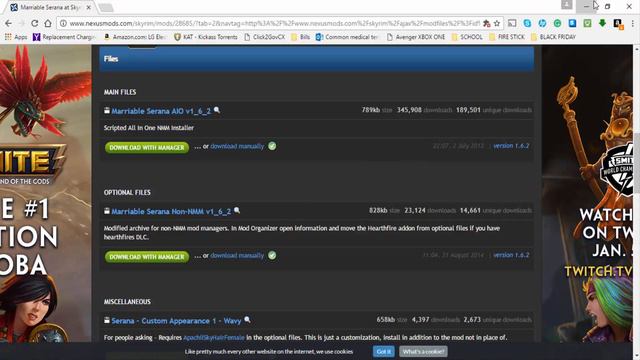640x360 pixels.
Task: Expand the BLACK FRIDAY bookmark folder
Action: click(x=553, y=37)
